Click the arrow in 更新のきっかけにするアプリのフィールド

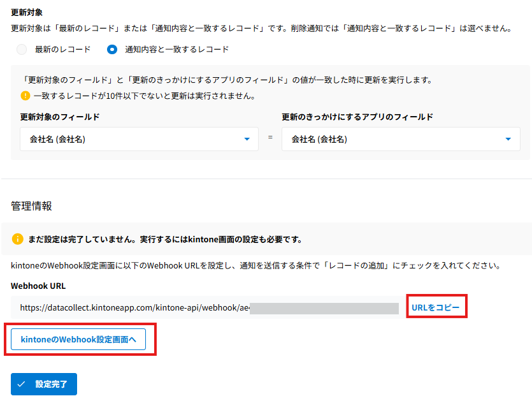click(x=508, y=139)
